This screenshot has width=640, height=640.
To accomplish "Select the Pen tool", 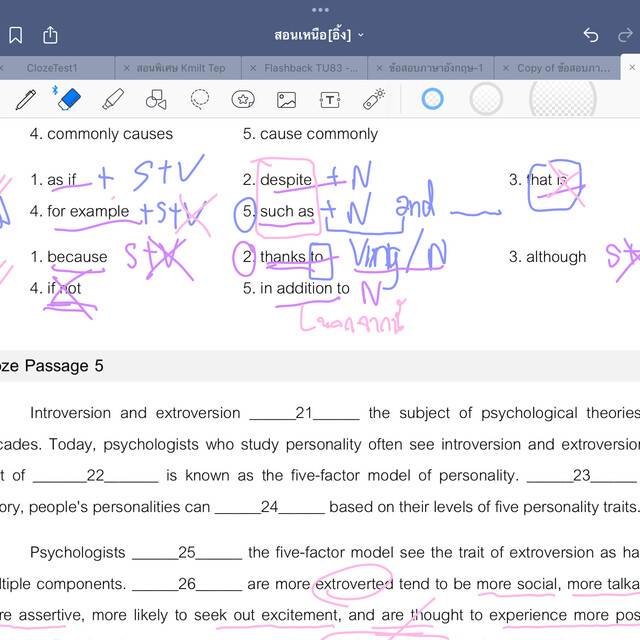I will click(x=25, y=99).
